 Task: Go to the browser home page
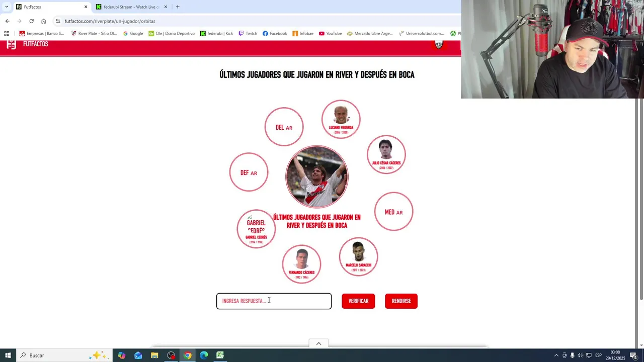point(44,21)
